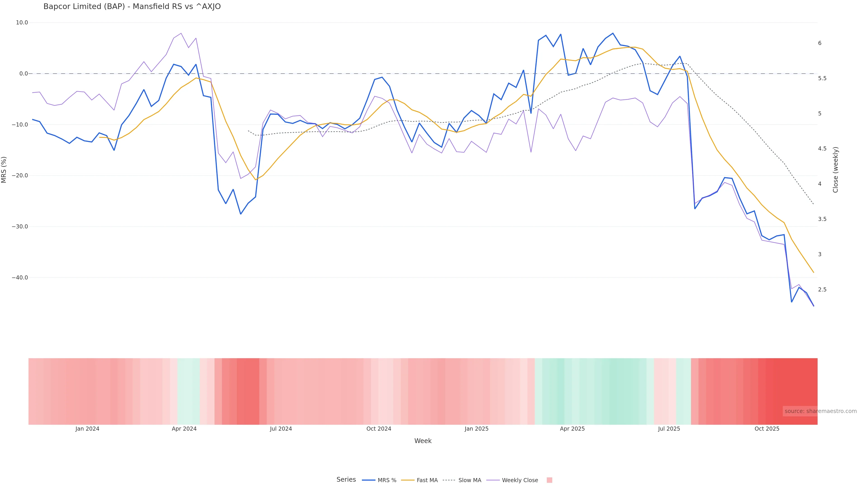Select the Oct 2025 x-axis tick label

tap(767, 429)
